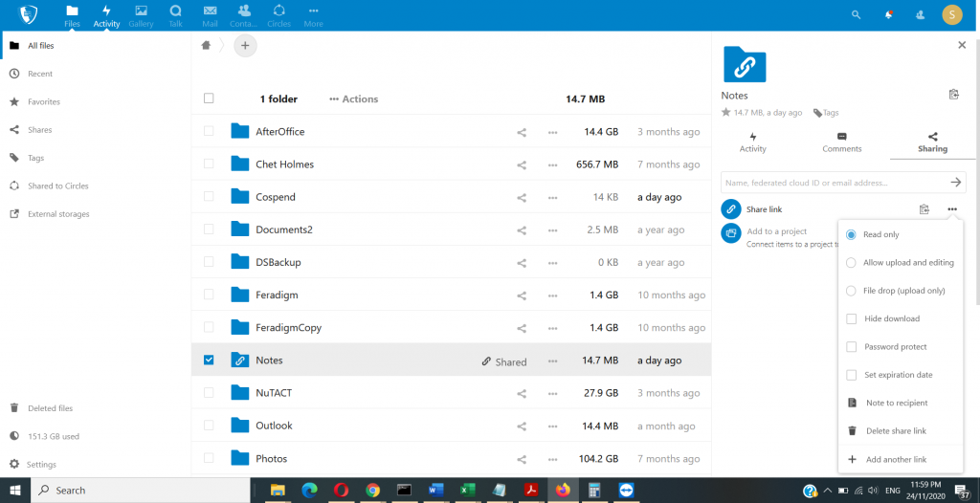Open the Files app in top bar

(73, 15)
